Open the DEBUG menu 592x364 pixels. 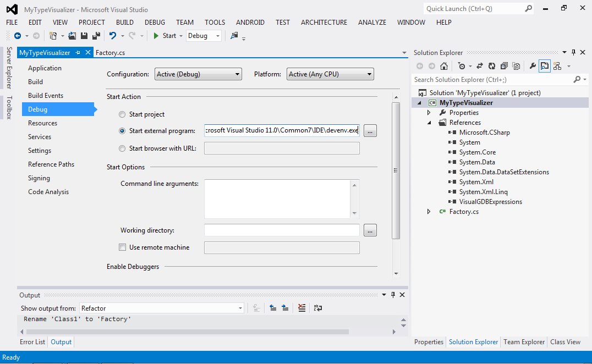click(155, 22)
